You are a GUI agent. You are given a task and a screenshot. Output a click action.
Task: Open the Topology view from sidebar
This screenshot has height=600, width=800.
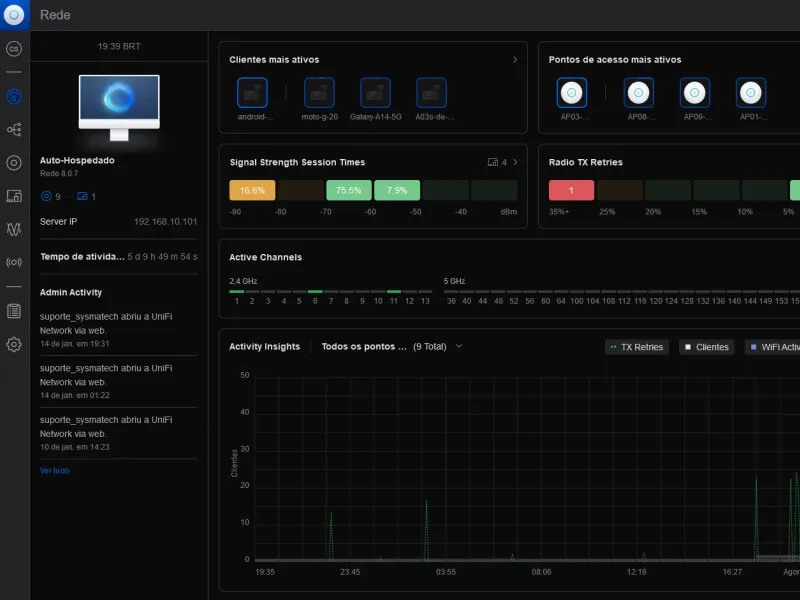(14, 130)
